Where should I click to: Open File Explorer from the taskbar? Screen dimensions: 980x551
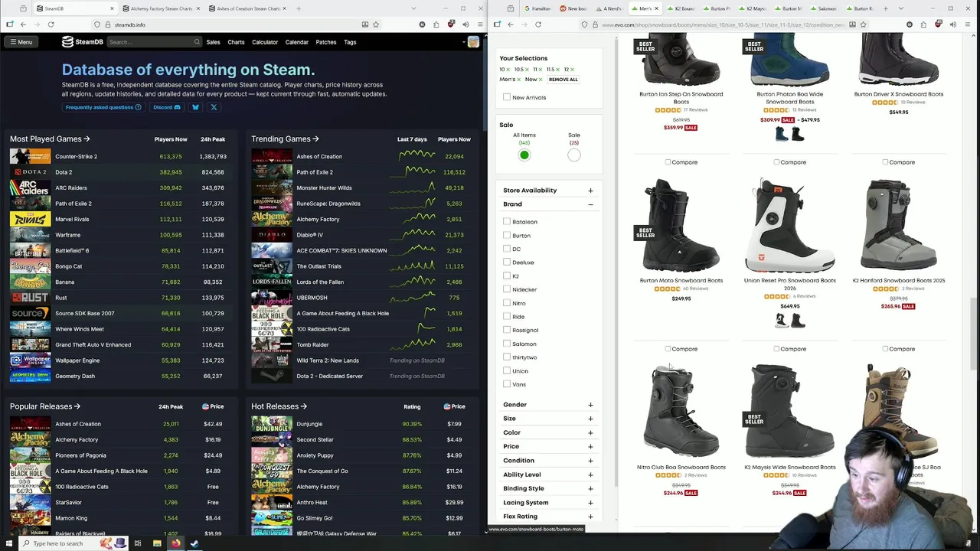click(157, 543)
